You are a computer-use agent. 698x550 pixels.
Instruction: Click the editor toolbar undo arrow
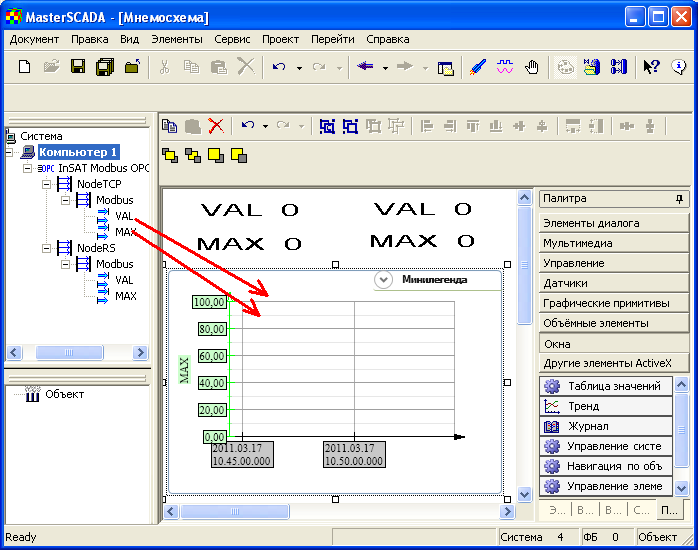pos(248,126)
